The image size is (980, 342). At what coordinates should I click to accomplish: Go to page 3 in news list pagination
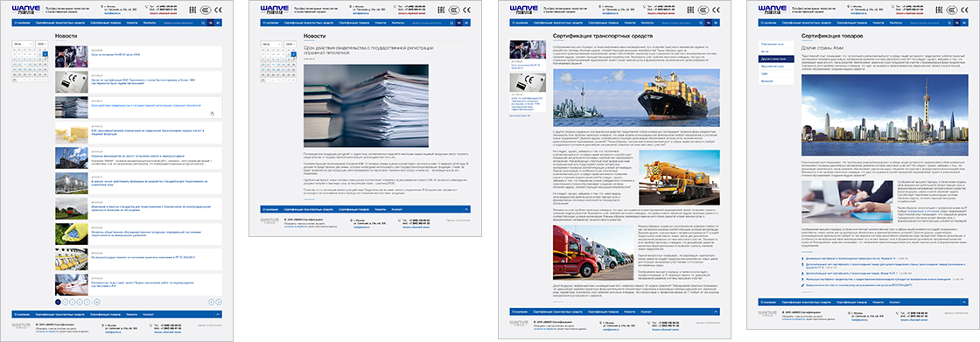pos(73,302)
